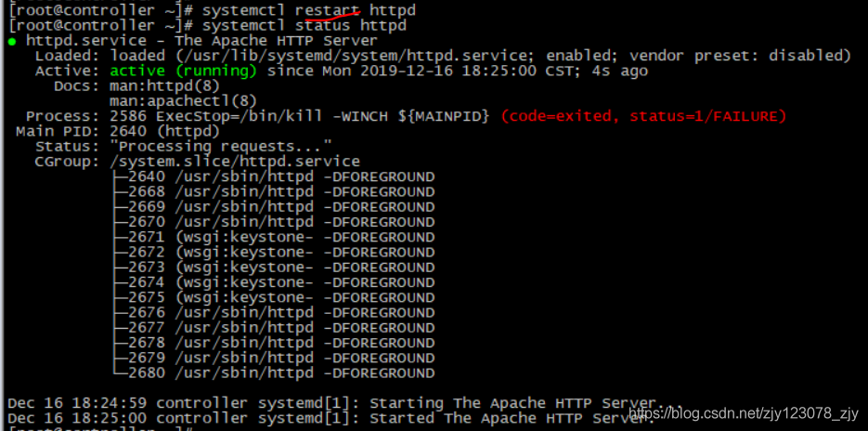Click the last tree entry, process 2680
868x431 pixels.
coord(274,373)
